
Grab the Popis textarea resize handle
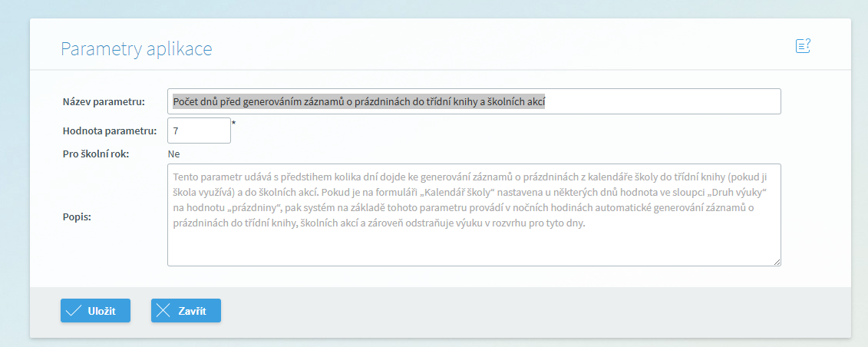click(777, 263)
